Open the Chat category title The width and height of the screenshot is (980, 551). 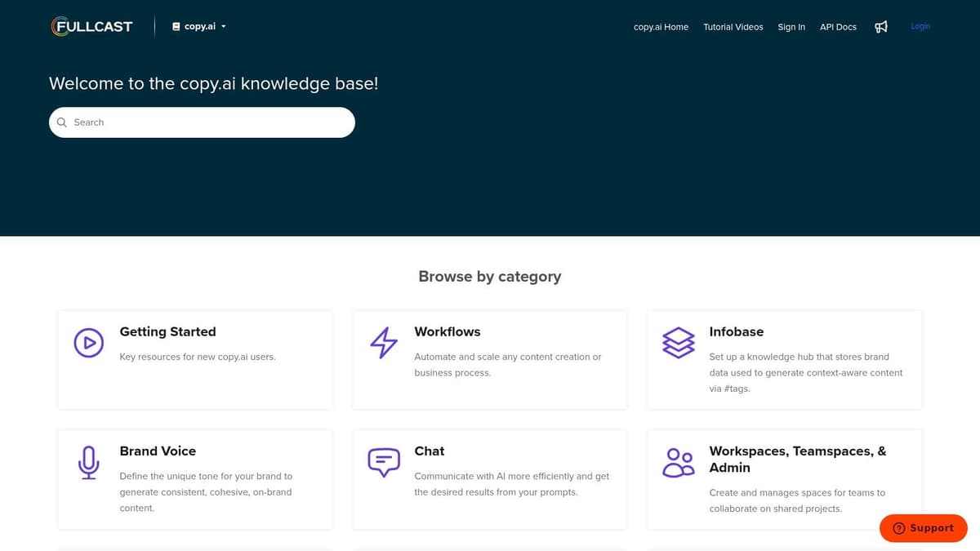(x=430, y=451)
